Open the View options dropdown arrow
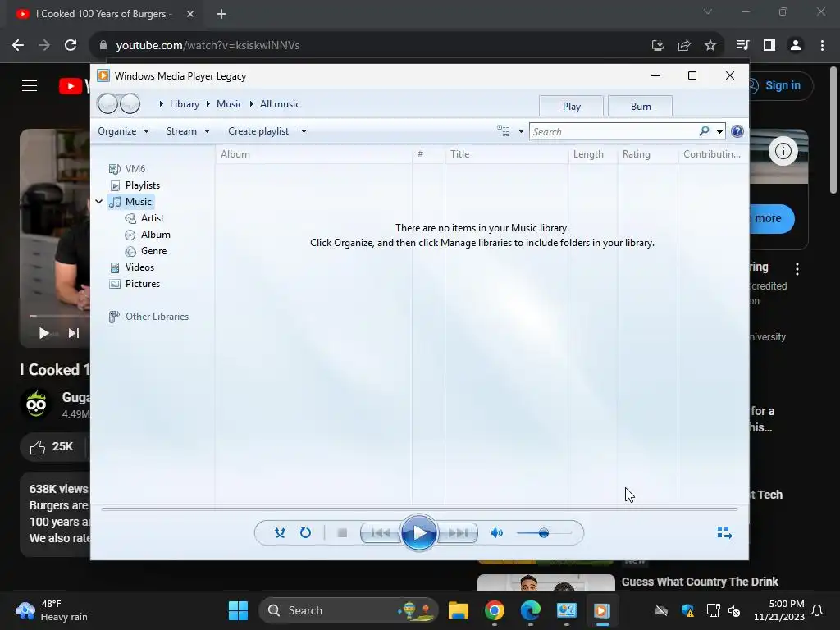This screenshot has height=630, width=840. tap(521, 131)
